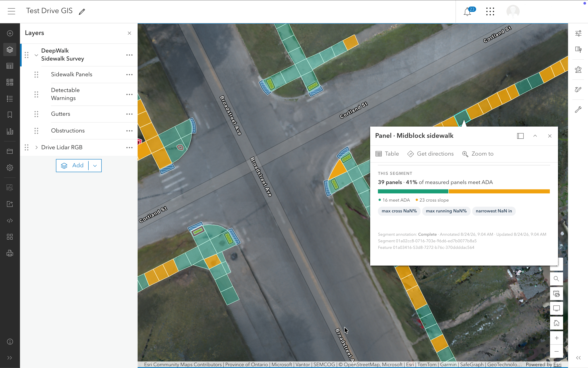Open the embed code icon in sidebar
This screenshot has width=588, height=368.
(10, 221)
